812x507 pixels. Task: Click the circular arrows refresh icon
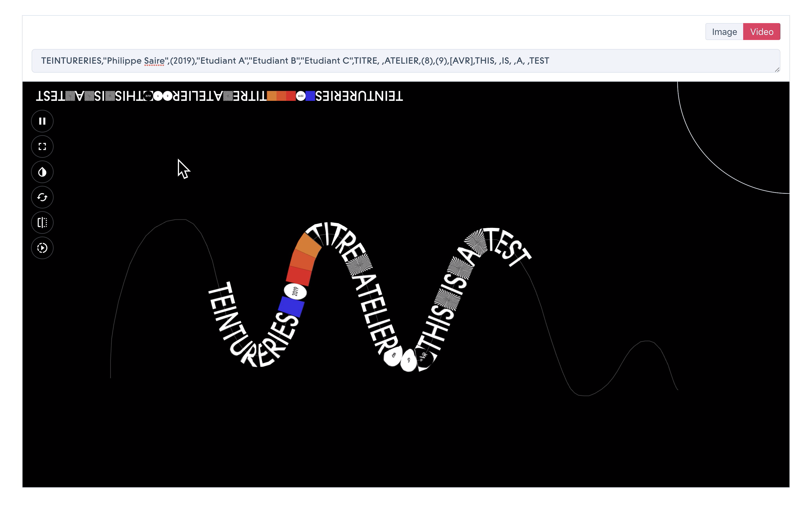click(x=42, y=197)
